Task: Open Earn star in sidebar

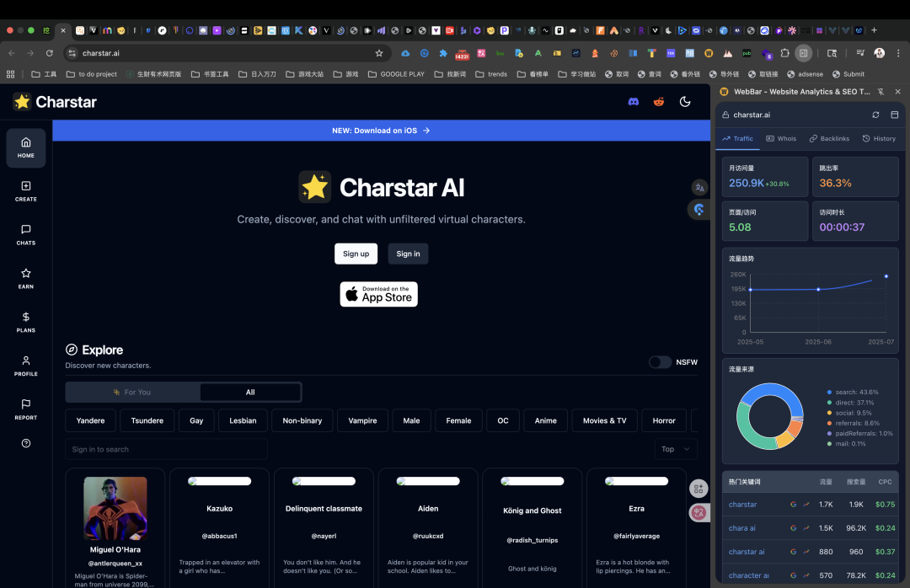Action: pyautogui.click(x=25, y=279)
